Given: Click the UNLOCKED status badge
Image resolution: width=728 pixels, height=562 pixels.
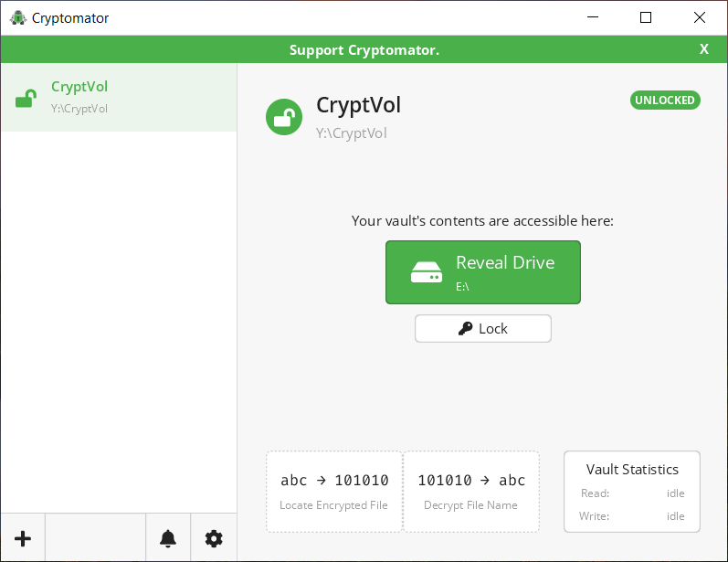Looking at the screenshot, I should pos(665,100).
